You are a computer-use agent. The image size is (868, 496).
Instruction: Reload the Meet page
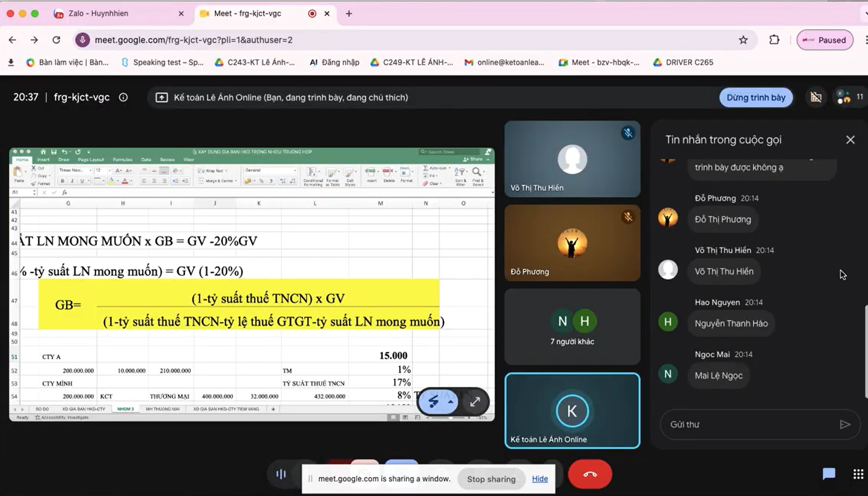[56, 40]
